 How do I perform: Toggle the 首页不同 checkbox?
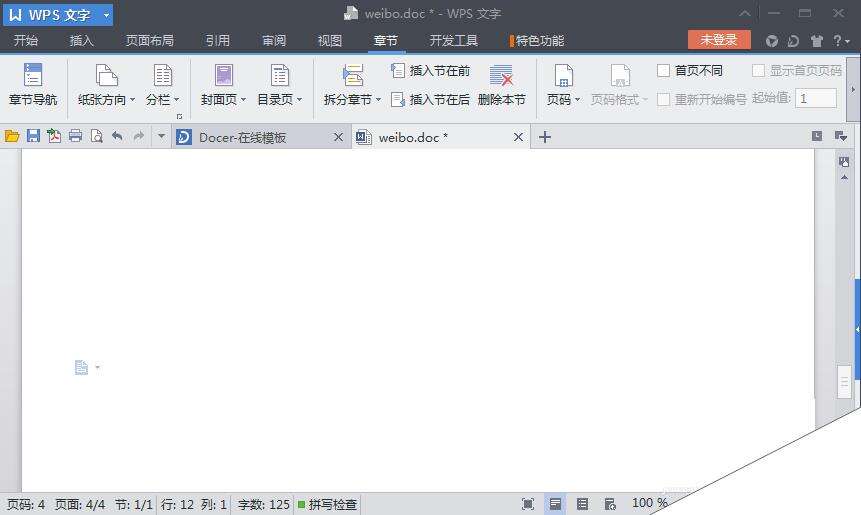[x=663, y=70]
